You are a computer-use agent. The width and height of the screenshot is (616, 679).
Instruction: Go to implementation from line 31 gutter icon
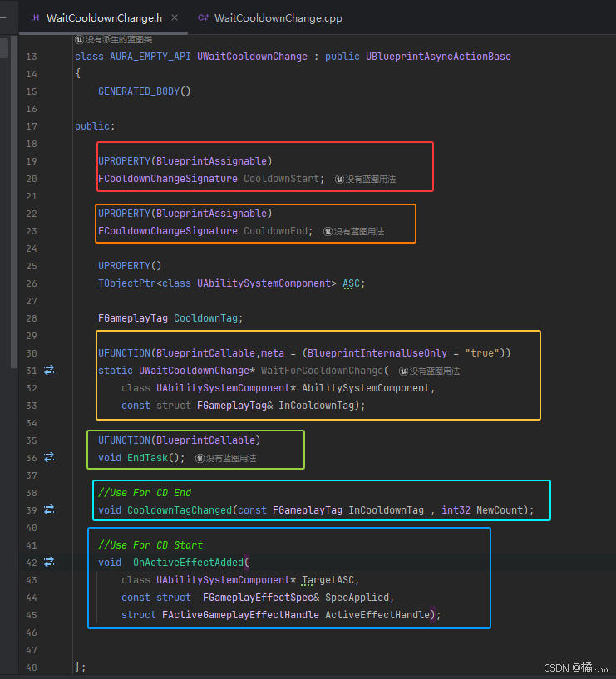tap(49, 370)
